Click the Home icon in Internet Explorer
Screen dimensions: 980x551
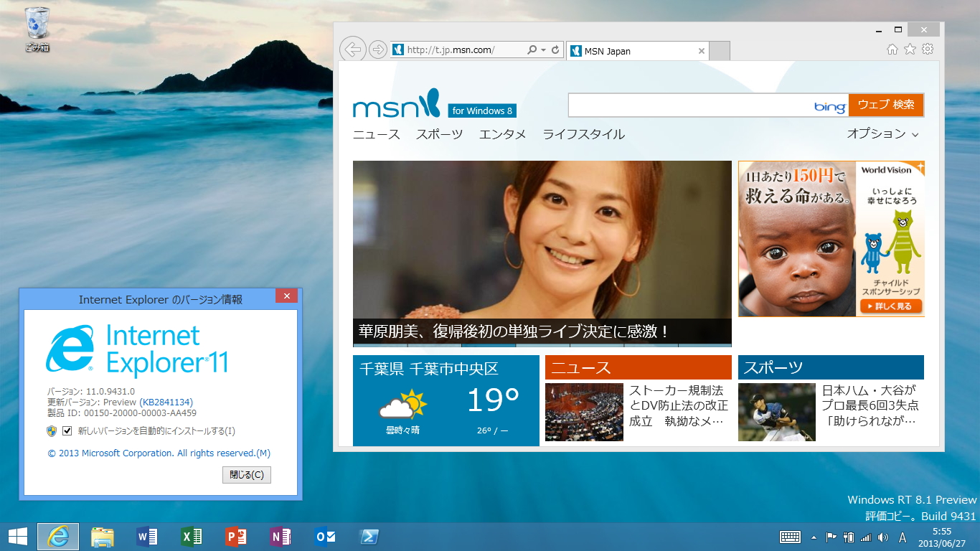892,49
